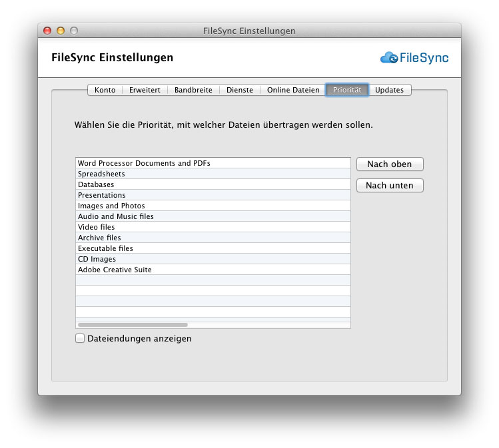
Task: Select the Archive files row
Action: [213, 238]
